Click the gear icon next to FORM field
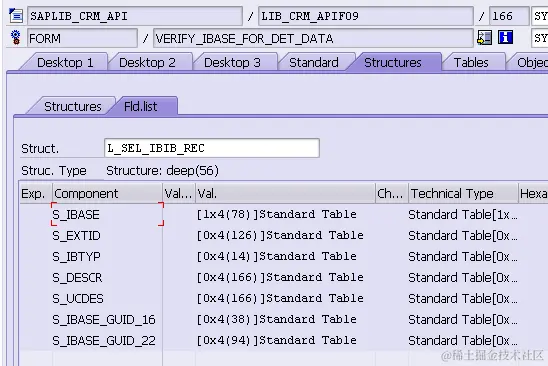Screen dimensions: 548x366 click(x=15, y=37)
